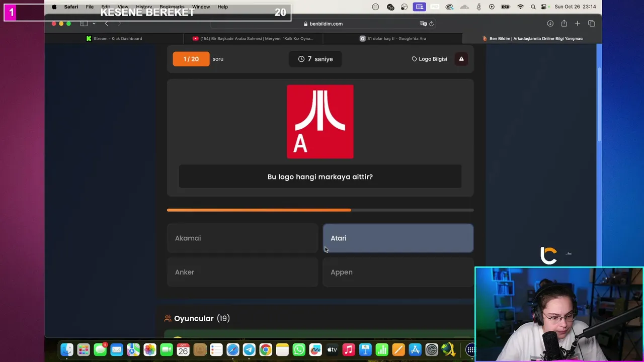The width and height of the screenshot is (644, 362).
Task: Open Safari downloads icon
Action: [x=550, y=24]
